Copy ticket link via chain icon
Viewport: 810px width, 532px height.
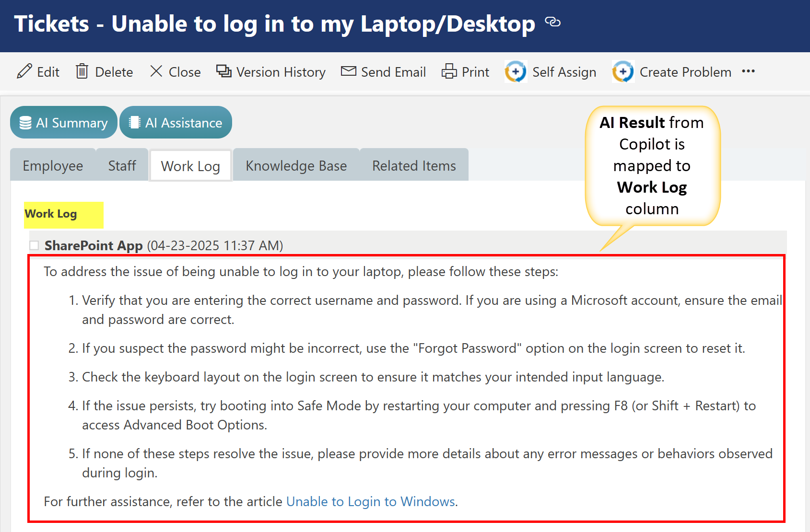[x=553, y=22]
